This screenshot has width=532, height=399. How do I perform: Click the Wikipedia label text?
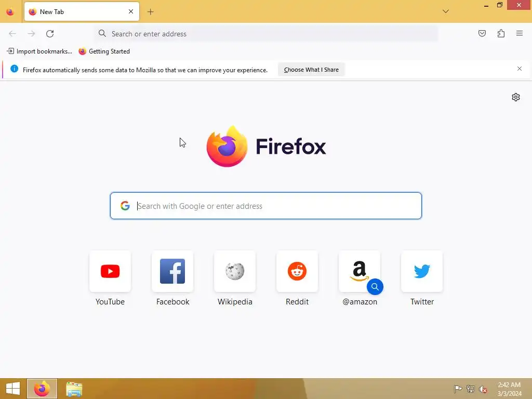click(235, 302)
